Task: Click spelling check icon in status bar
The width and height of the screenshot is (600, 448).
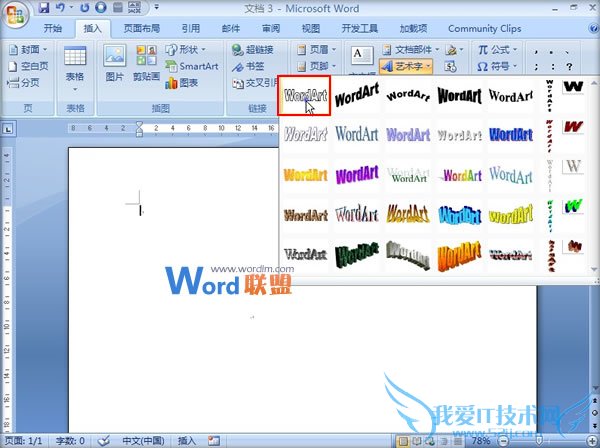Action: 103,441
